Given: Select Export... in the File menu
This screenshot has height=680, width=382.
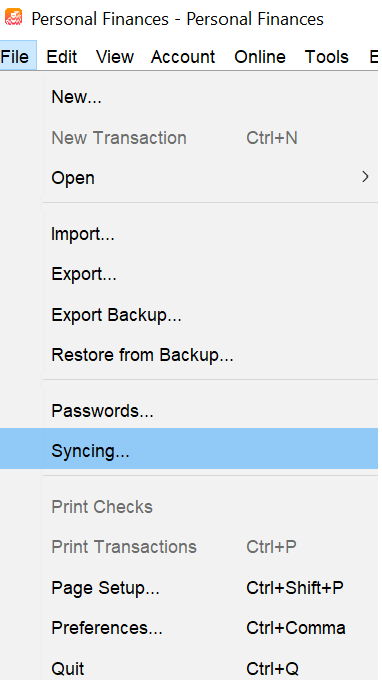Looking at the screenshot, I should [x=210, y=274].
